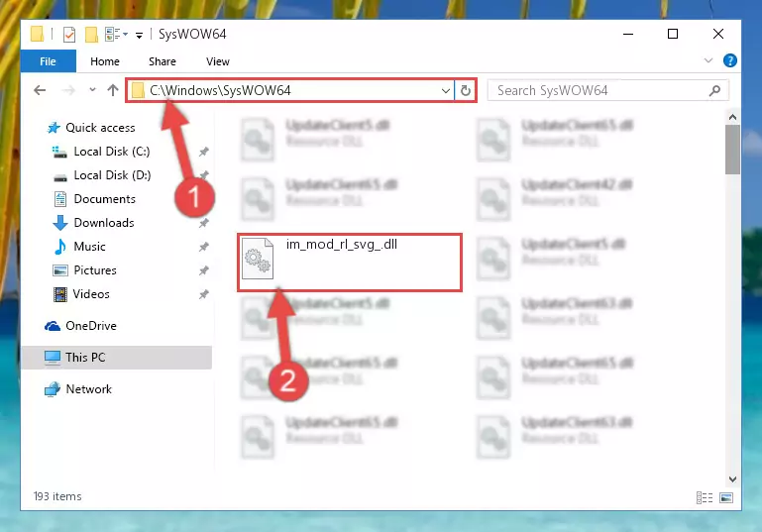Click the vertical scrollbar thumb

[x=732, y=150]
